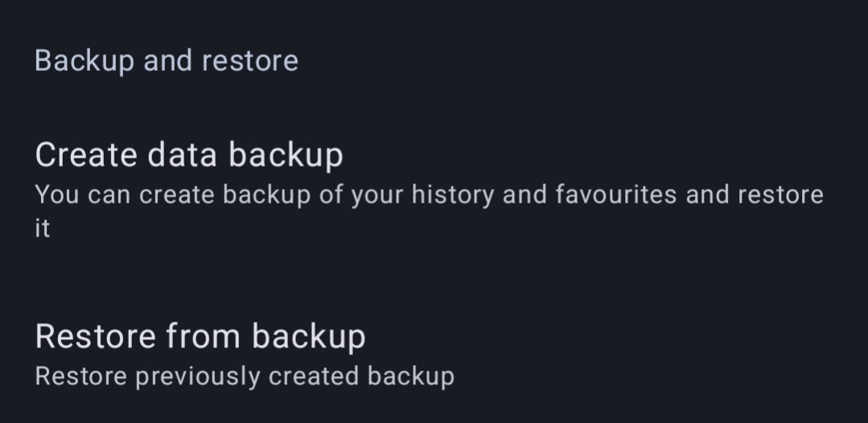Open the backup restore preference
868x423 pixels.
pyautogui.click(x=200, y=336)
